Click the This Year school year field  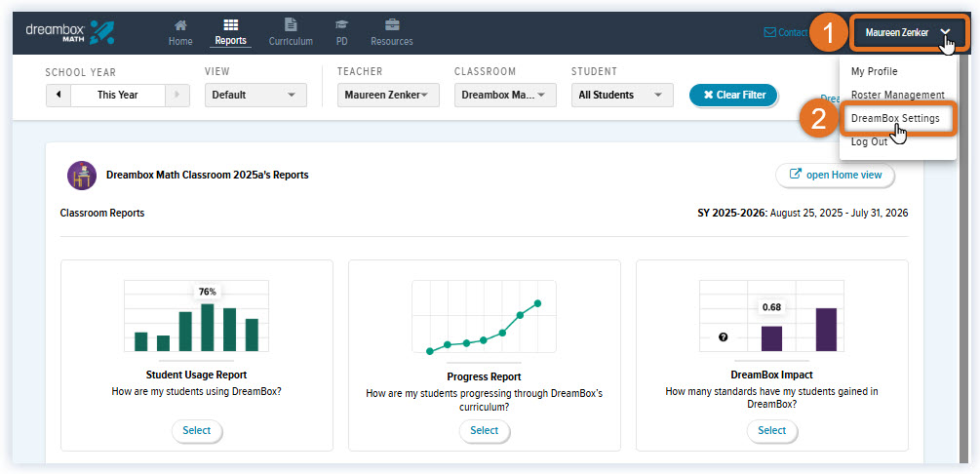pos(117,95)
